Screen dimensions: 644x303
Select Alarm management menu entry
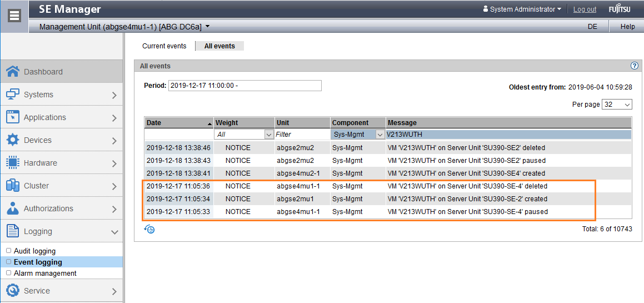coord(45,274)
